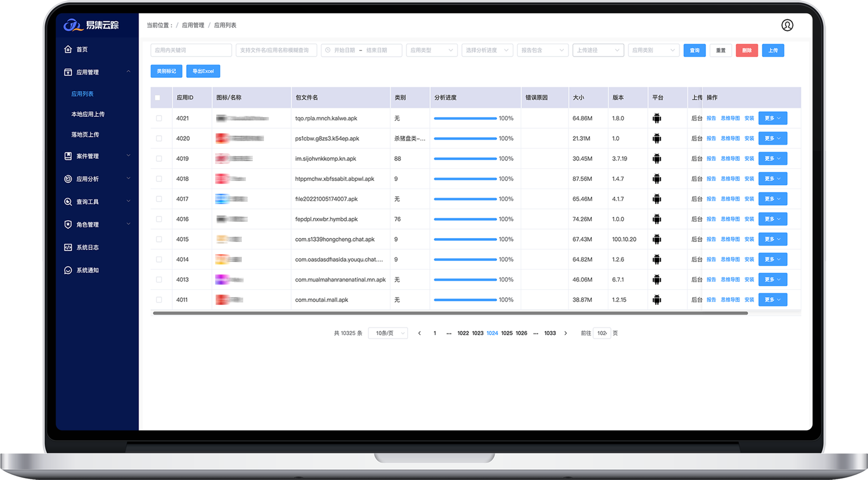Click the 案件管理 sidebar icon

[x=68, y=156]
